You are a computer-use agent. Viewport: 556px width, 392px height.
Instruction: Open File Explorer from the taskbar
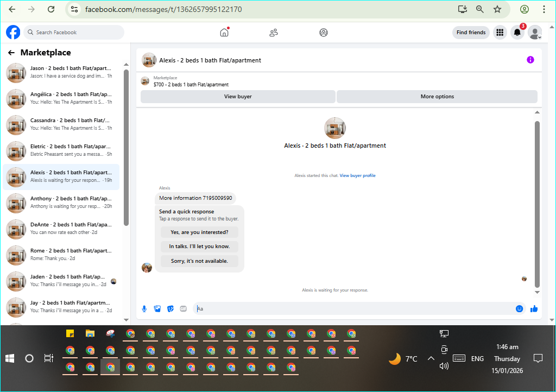click(x=90, y=333)
